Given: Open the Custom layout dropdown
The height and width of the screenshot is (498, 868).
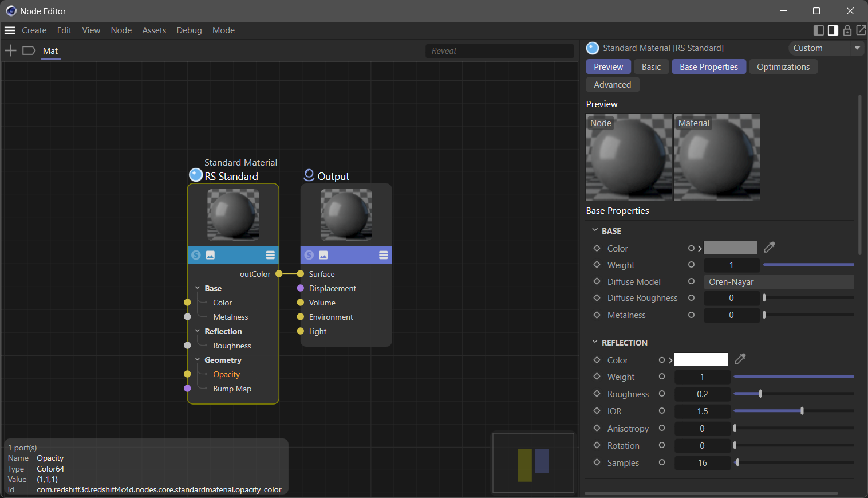Looking at the screenshot, I should pos(826,48).
